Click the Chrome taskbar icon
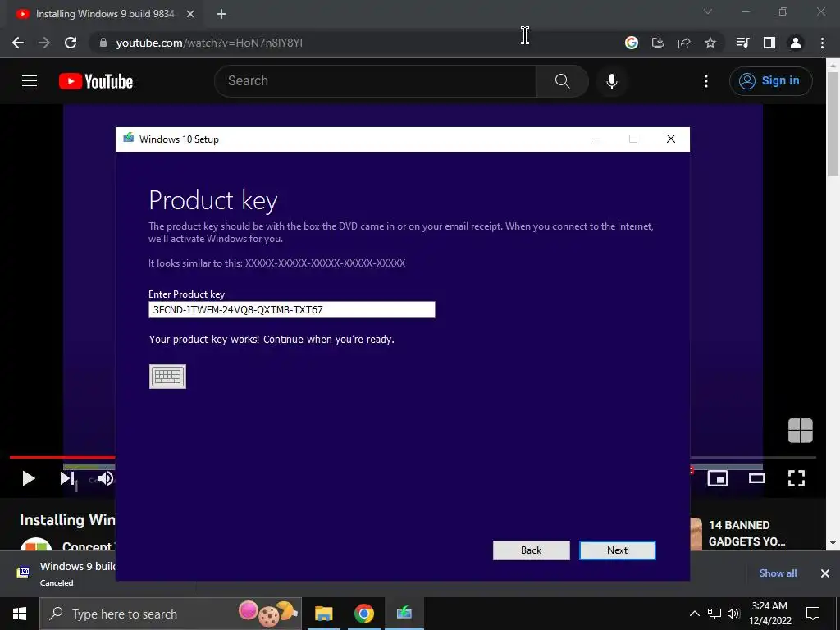Image resolution: width=840 pixels, height=630 pixels. [x=363, y=614]
